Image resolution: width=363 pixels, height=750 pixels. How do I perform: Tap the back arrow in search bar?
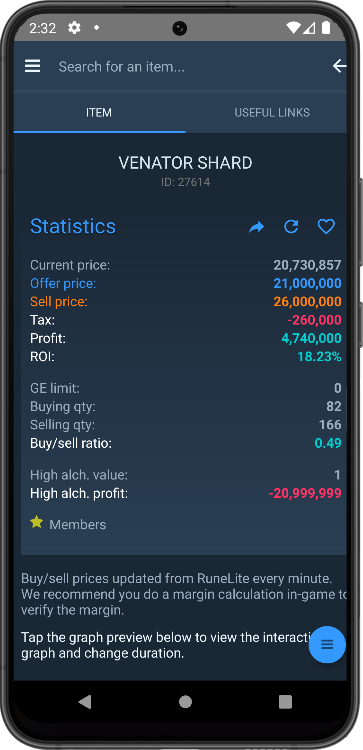[x=339, y=66]
